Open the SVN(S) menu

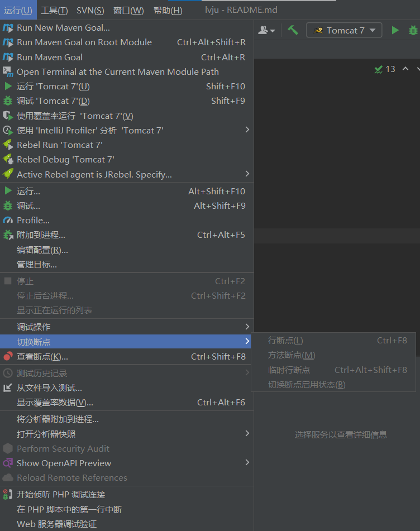tap(90, 10)
